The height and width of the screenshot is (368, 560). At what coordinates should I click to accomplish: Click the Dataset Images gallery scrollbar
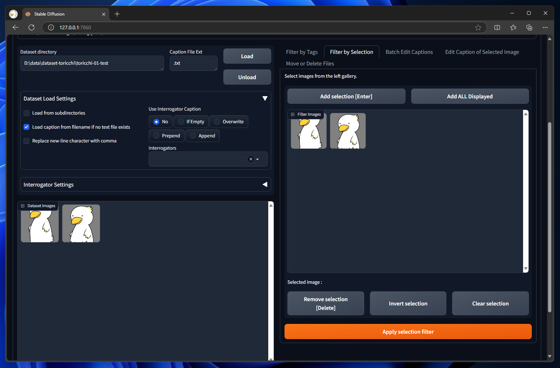(x=271, y=281)
